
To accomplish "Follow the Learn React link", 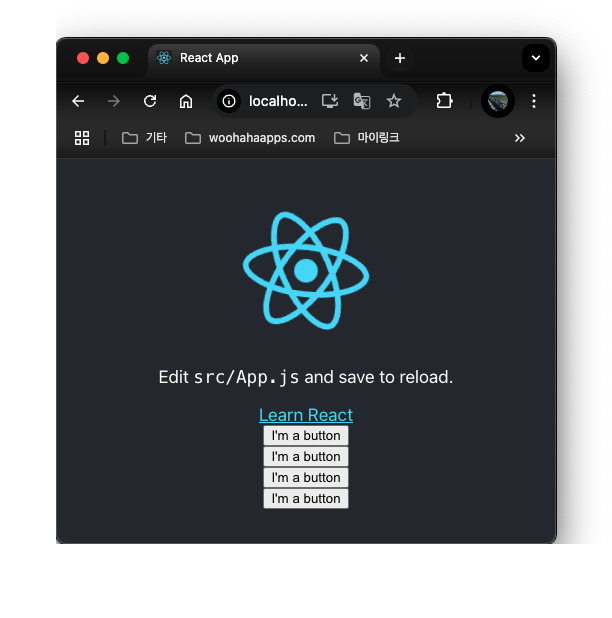I will pos(306,415).
